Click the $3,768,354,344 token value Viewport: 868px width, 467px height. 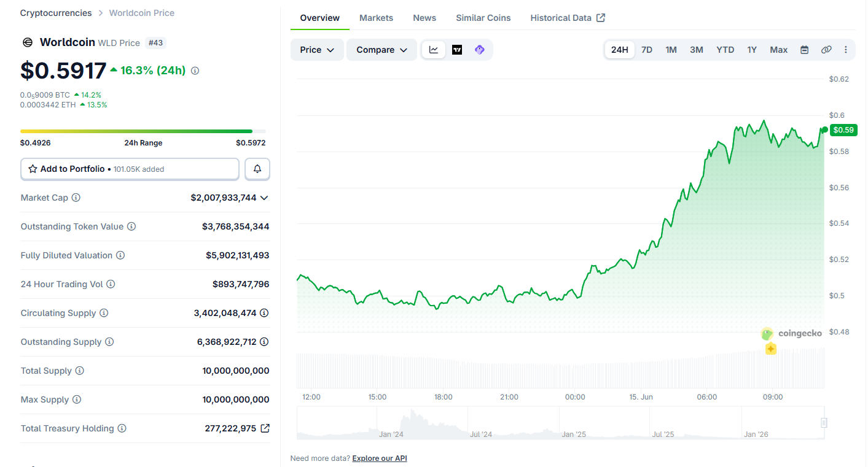point(236,226)
